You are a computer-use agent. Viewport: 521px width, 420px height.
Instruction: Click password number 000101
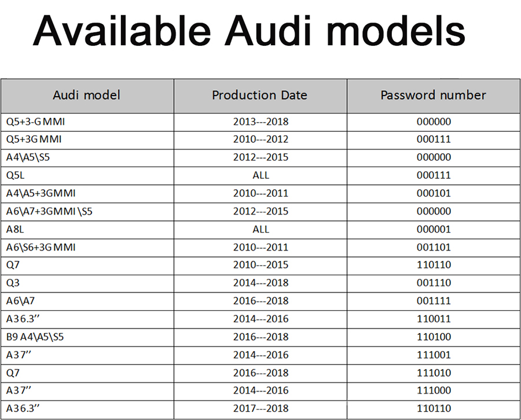point(434,193)
